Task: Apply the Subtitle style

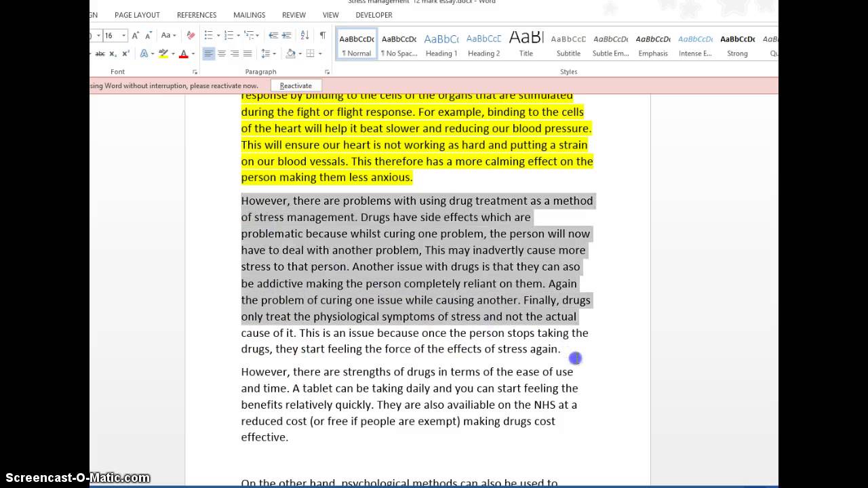Action: 568,45
